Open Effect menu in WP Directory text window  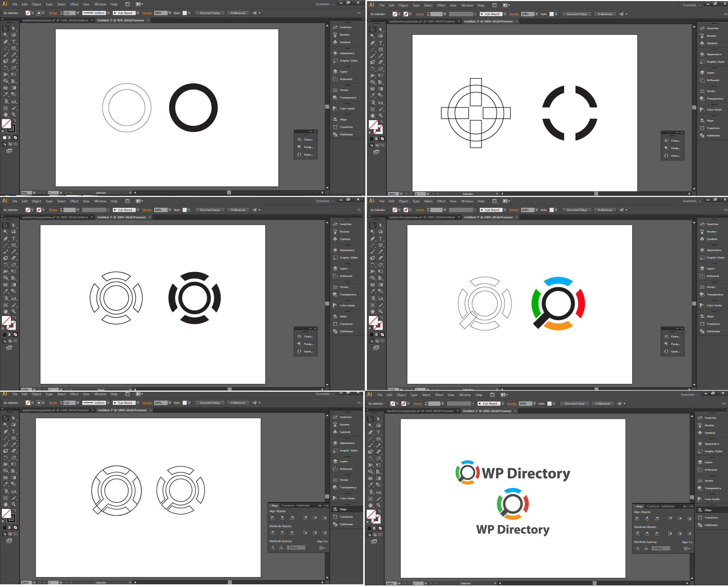click(x=439, y=395)
